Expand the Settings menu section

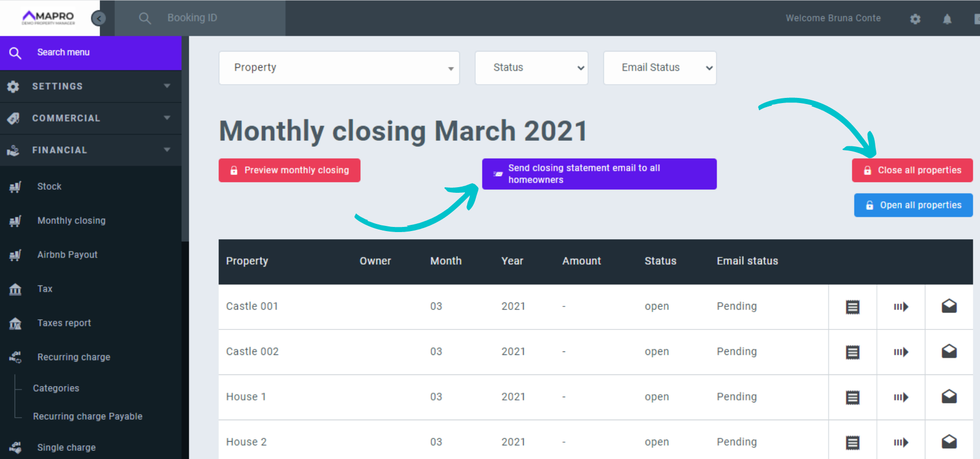click(91, 86)
